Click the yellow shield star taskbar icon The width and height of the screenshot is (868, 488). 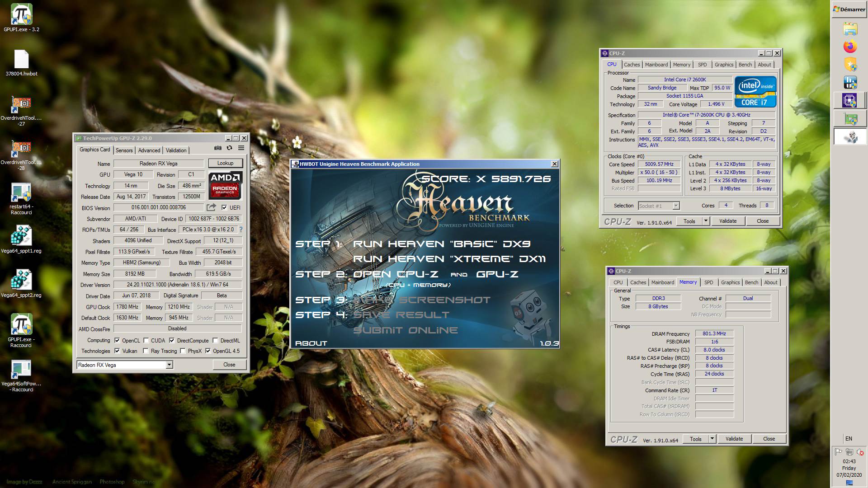pos(850,64)
